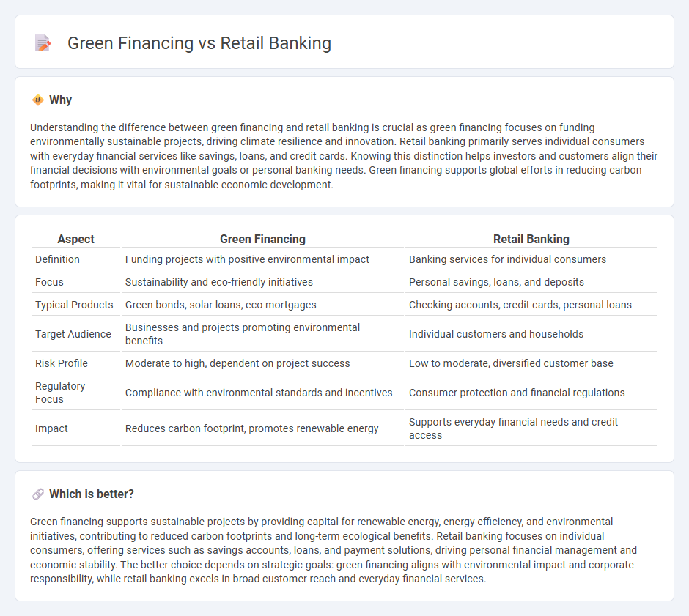Image resolution: width=689 pixels, height=616 pixels.
Task: Click the chain link icon beside Which is better
Action: coord(38,494)
